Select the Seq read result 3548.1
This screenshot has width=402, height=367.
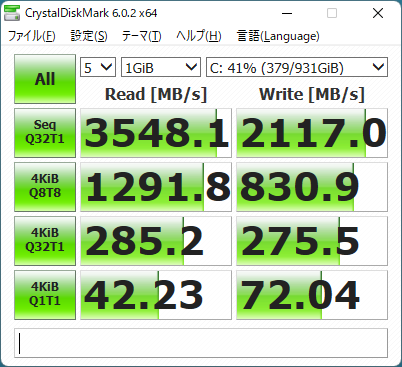156,133
